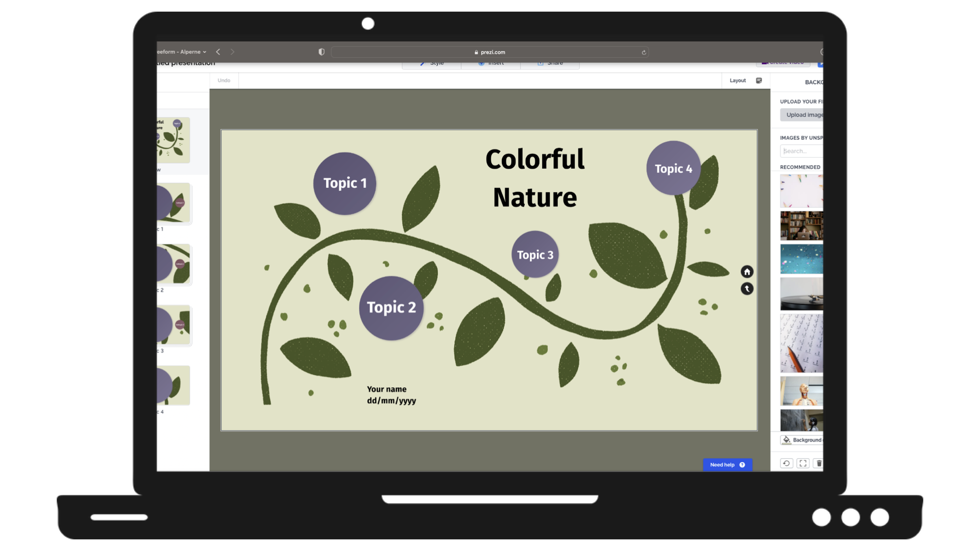The image size is (980, 551).
Task: Click the prezi.com address bar
Action: click(489, 52)
